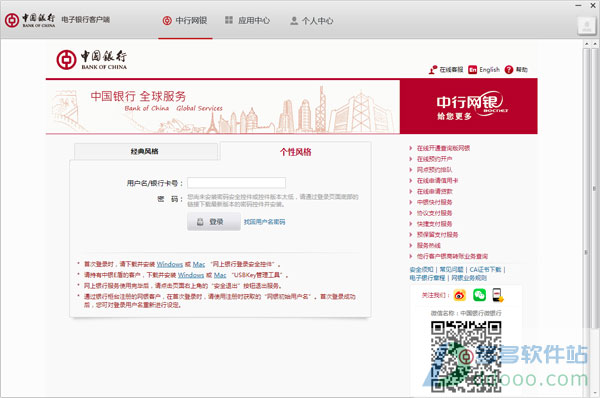Download Mac 网上银行登录安全控件
Screen dimensions: 600x398
(x=199, y=264)
